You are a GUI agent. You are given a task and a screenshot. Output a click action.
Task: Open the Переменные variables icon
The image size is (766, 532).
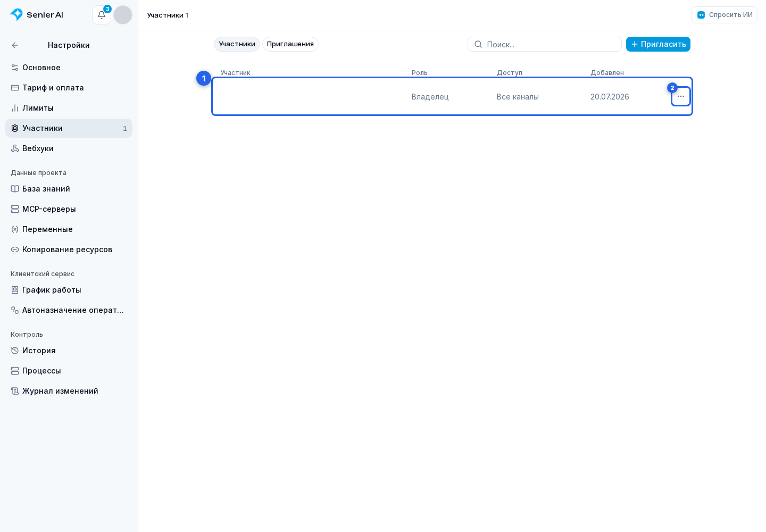15,229
